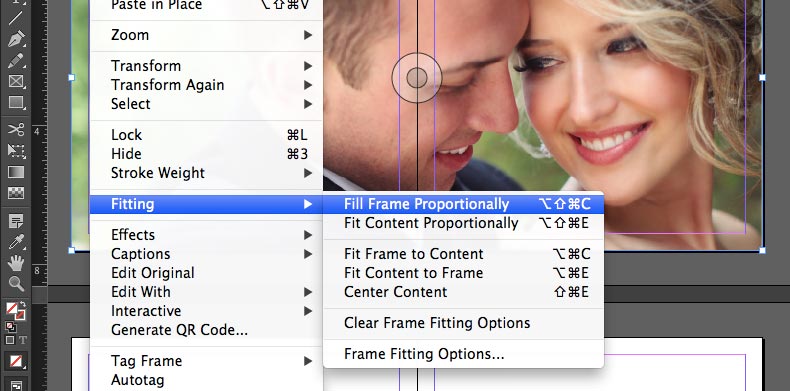This screenshot has height=391, width=790.
Task: Choose Generate QR Code...
Action: point(206,330)
